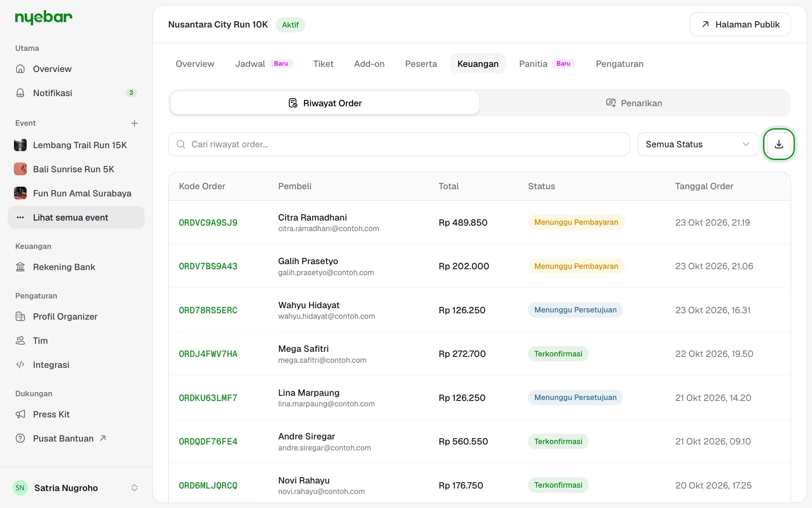The image size is (812, 508).
Task: Click the Aktif status badge
Action: coord(291,25)
